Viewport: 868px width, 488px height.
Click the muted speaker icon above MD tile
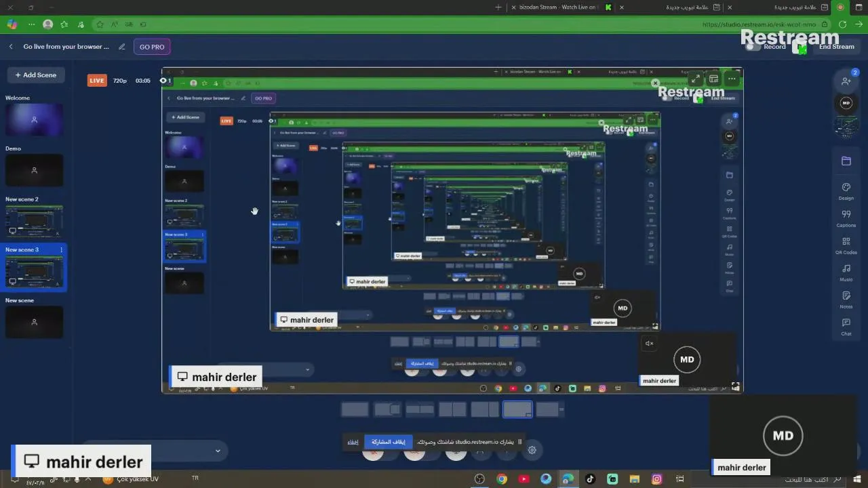[649, 344]
